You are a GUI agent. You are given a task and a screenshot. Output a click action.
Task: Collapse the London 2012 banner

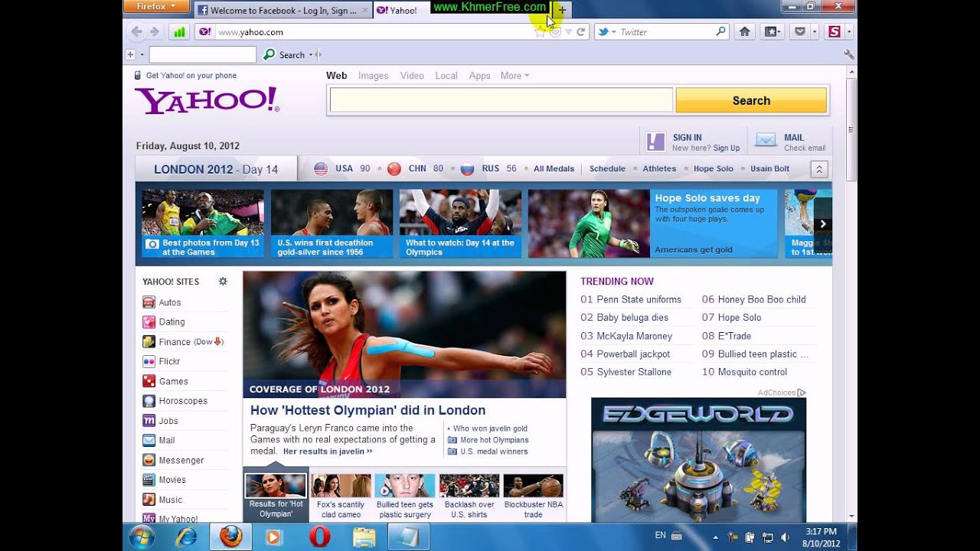click(819, 169)
